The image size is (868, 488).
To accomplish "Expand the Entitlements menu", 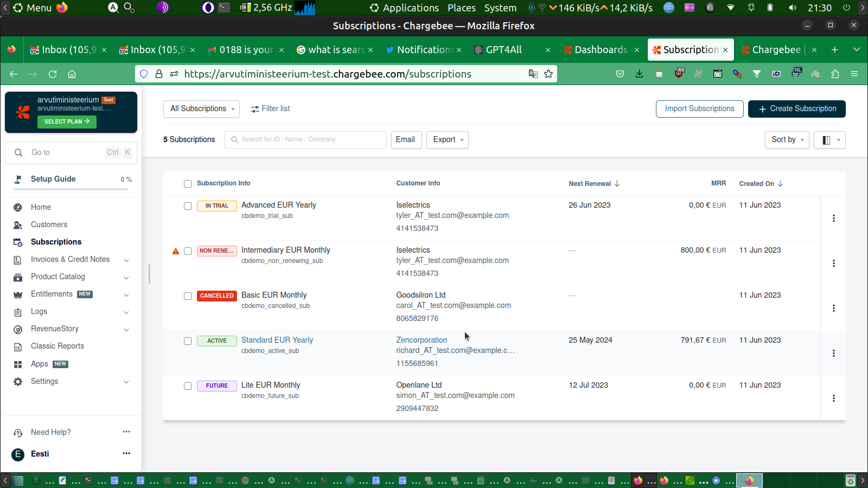I will 126,295.
